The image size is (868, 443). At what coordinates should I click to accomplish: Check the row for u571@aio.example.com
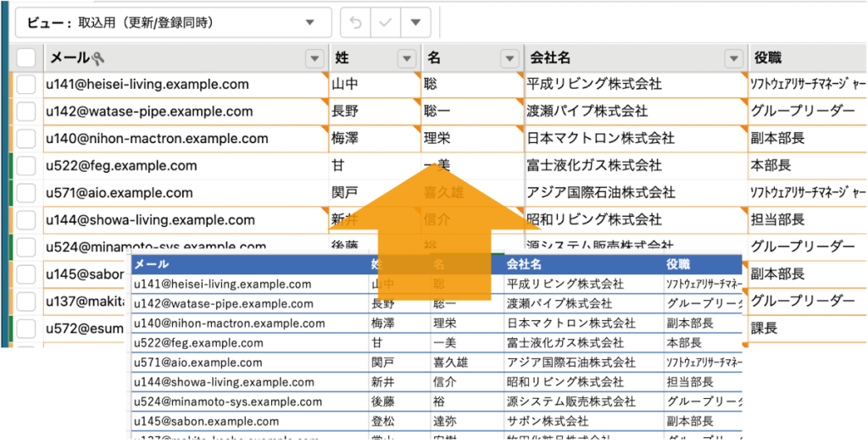tap(26, 193)
